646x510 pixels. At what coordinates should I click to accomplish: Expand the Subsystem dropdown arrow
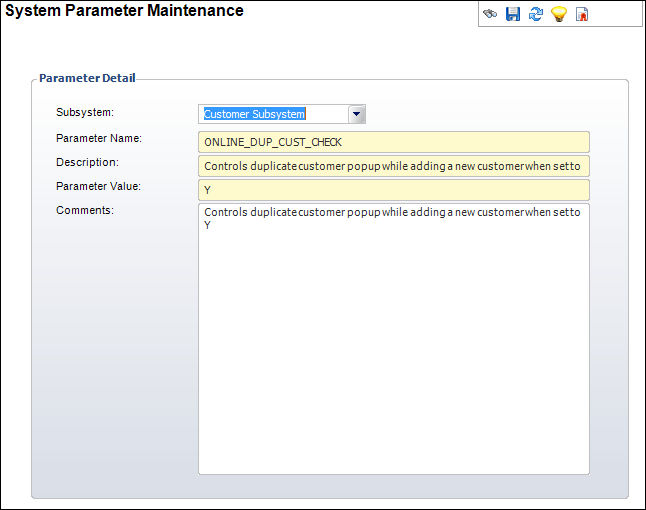(357, 114)
